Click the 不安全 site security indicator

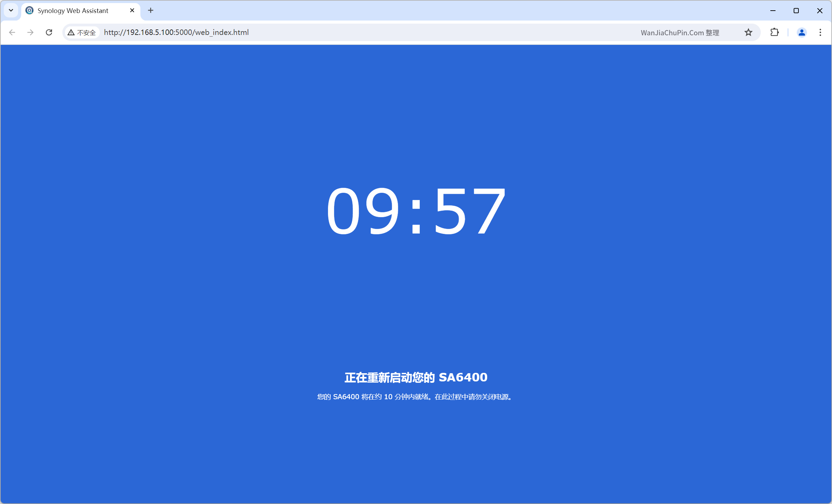pos(82,33)
